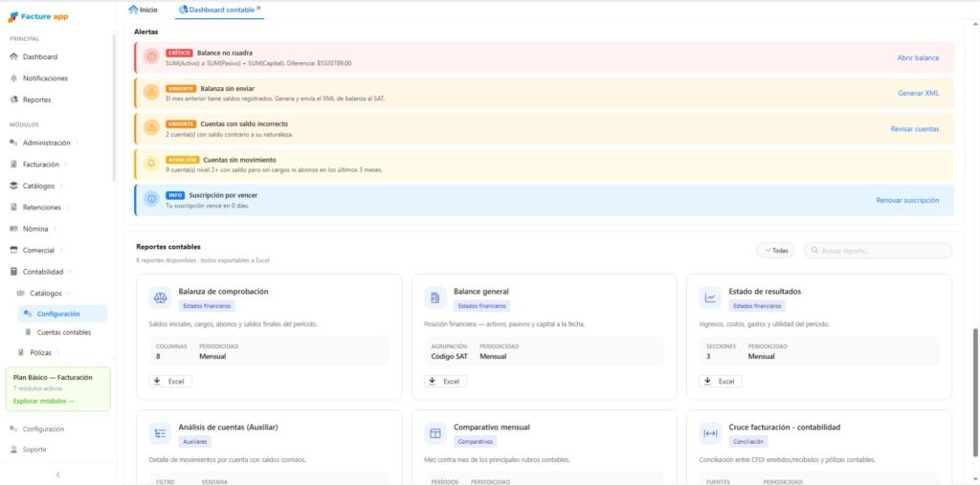
Task: Download Balance general to Excel
Action: coord(445,382)
